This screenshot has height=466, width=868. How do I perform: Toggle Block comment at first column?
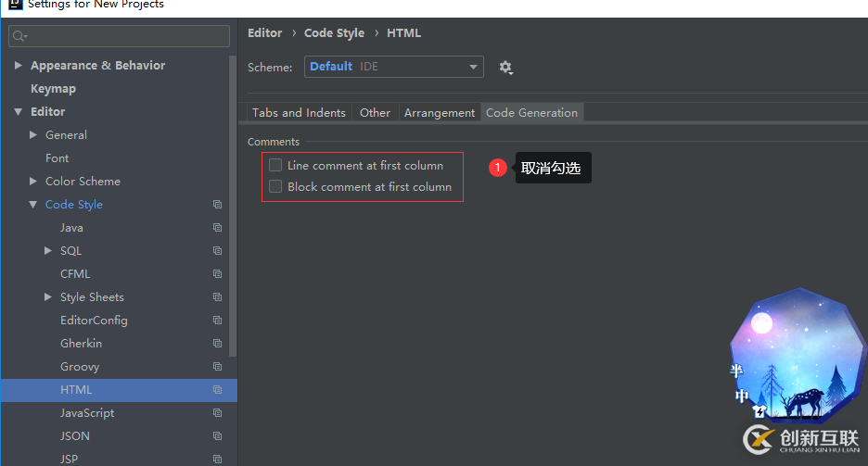pyautogui.click(x=275, y=187)
